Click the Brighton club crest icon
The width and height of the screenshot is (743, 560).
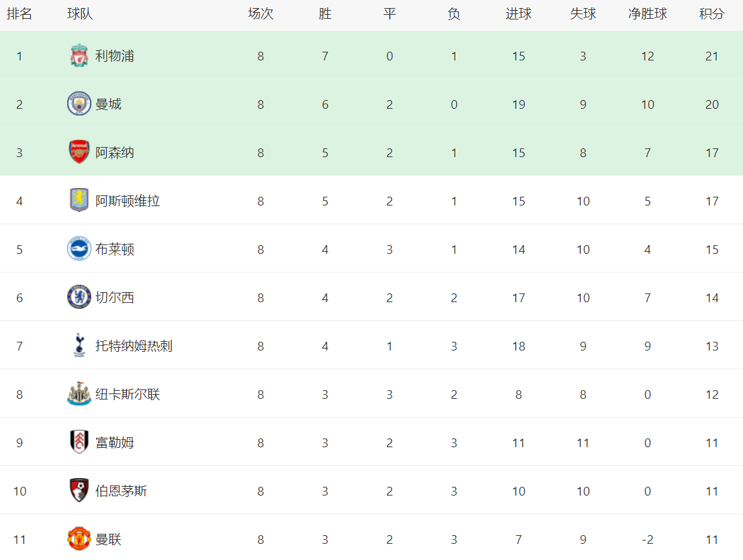point(79,250)
